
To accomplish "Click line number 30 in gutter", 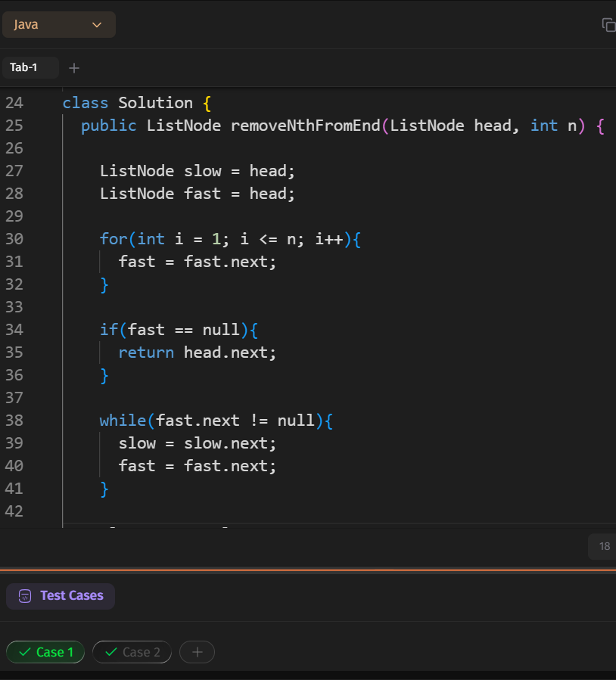I will [x=14, y=239].
